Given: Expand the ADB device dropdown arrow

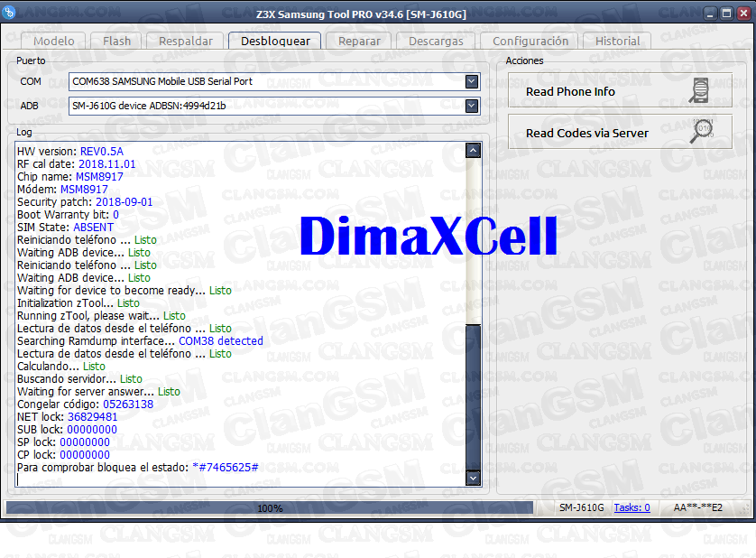Looking at the screenshot, I should (x=472, y=106).
